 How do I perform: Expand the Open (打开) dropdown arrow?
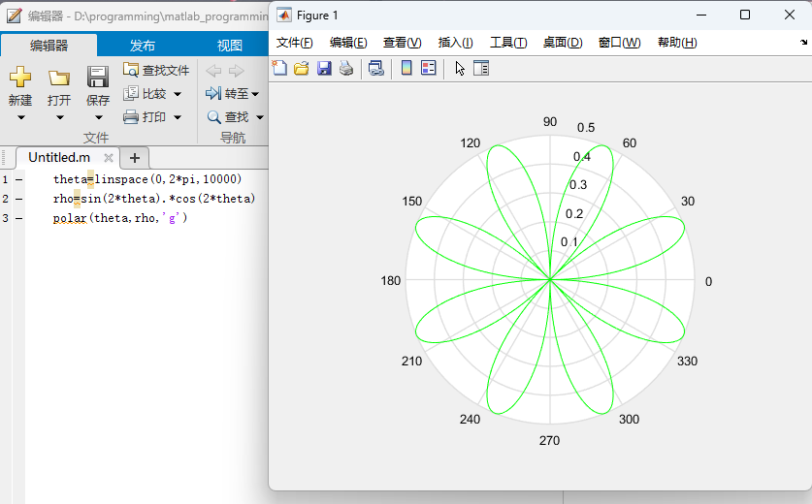tap(60, 118)
